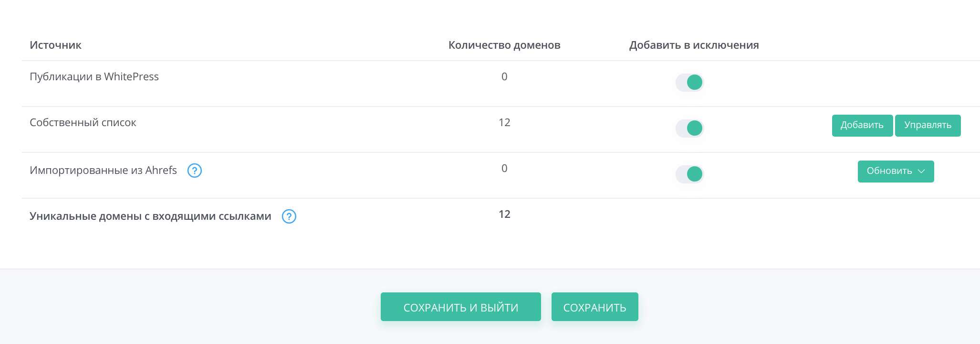This screenshot has width=980, height=344.
Task: Open help tooltip for Уникальные домены row
Action: [289, 216]
